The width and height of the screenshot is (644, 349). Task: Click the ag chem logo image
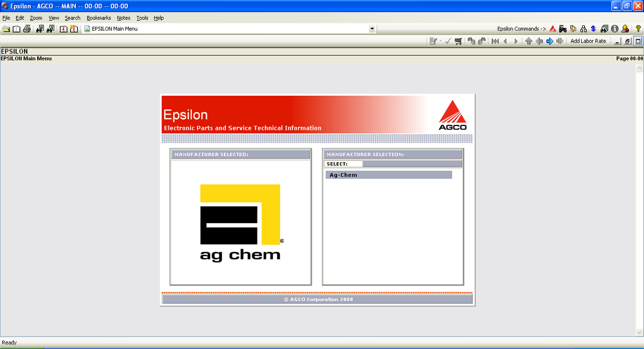pos(242,223)
